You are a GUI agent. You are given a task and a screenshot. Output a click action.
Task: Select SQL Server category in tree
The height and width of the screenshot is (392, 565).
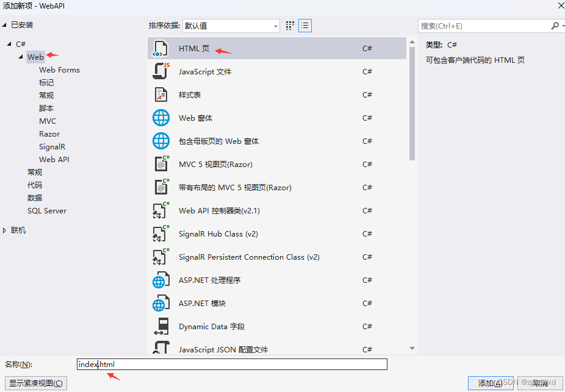47,211
